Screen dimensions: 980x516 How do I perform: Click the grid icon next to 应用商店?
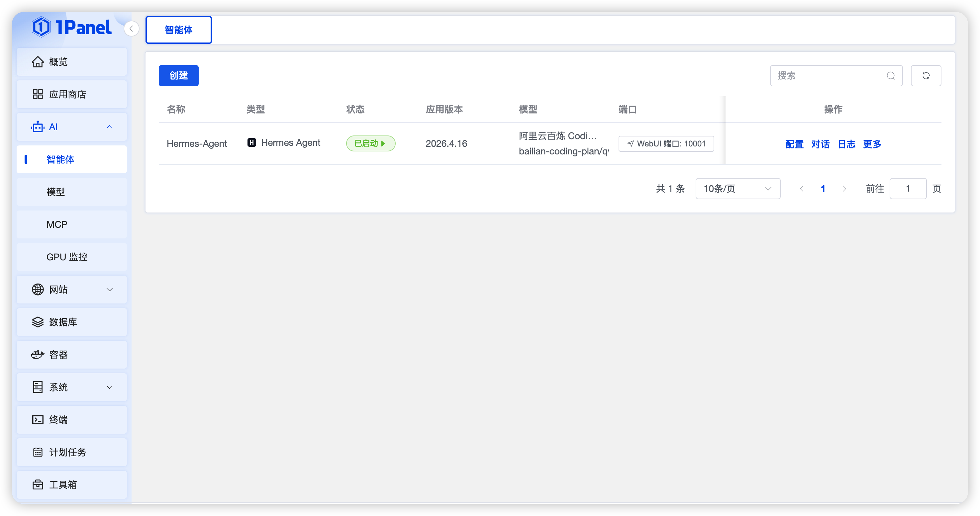point(38,94)
